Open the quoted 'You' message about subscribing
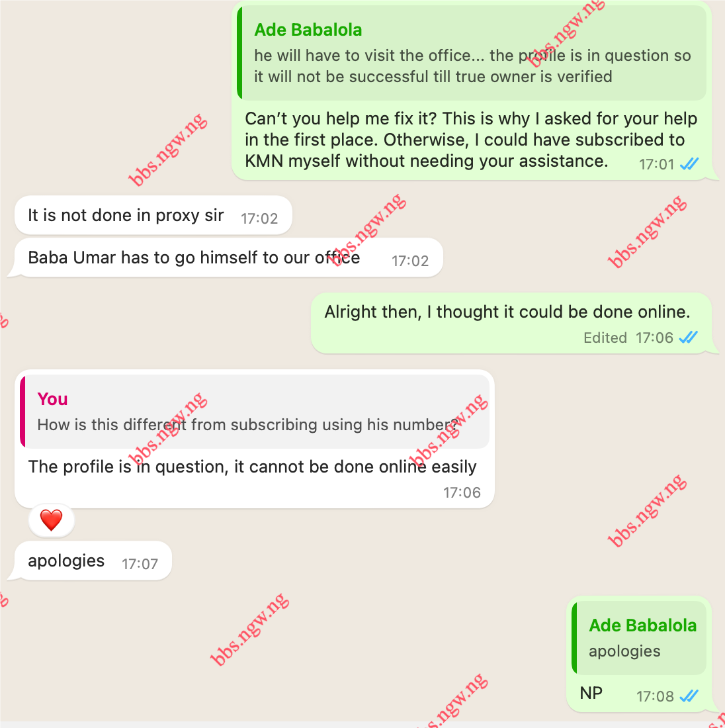The height and width of the screenshot is (728, 725). 255,412
